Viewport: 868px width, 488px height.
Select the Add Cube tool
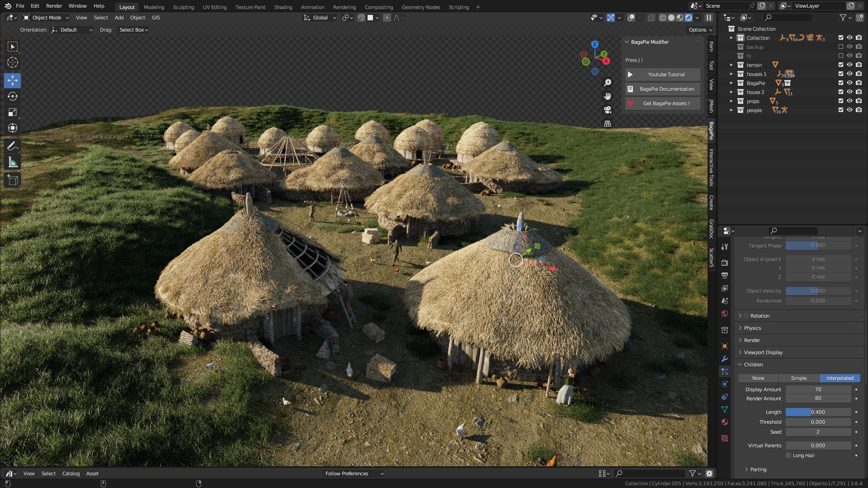(x=13, y=180)
